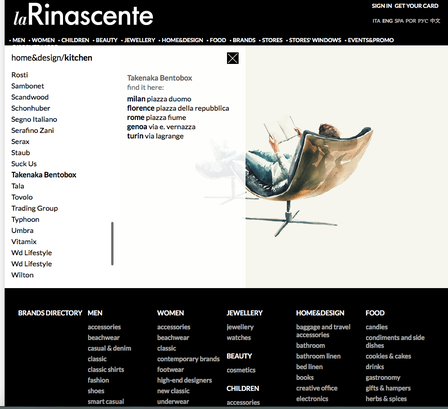The image size is (448, 409).
Task: Select Serax brand in list
Action: (x=20, y=141)
